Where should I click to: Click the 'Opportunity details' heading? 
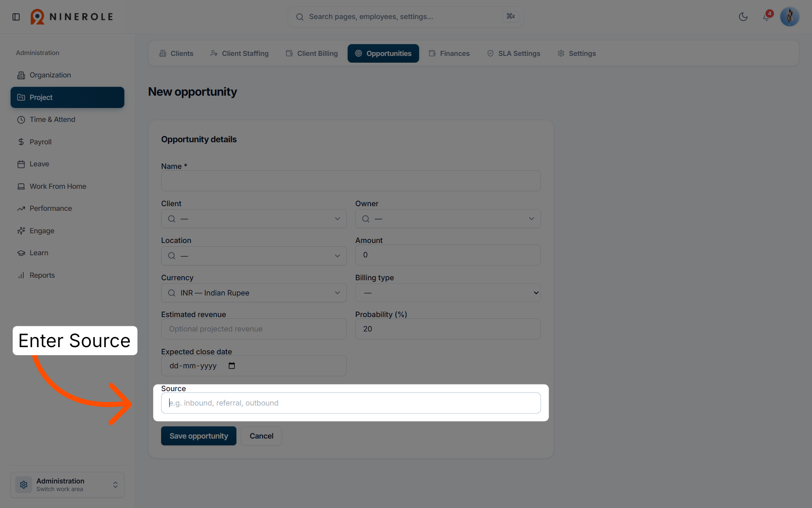coord(199,139)
